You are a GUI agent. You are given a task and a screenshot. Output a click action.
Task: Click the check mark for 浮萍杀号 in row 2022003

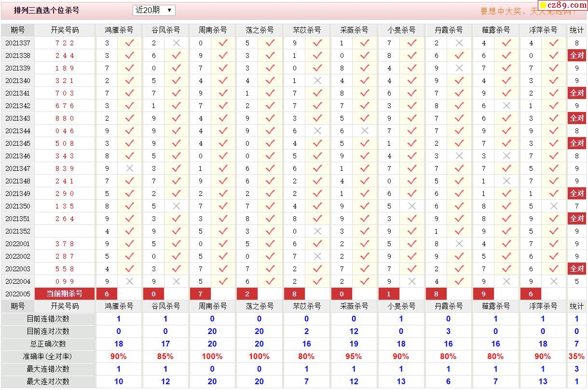coord(554,269)
